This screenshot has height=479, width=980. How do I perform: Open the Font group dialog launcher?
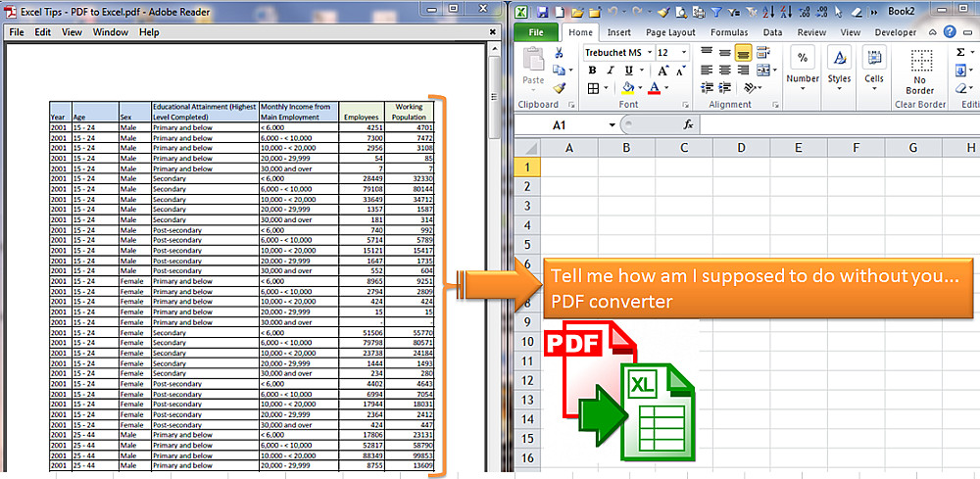tap(685, 105)
